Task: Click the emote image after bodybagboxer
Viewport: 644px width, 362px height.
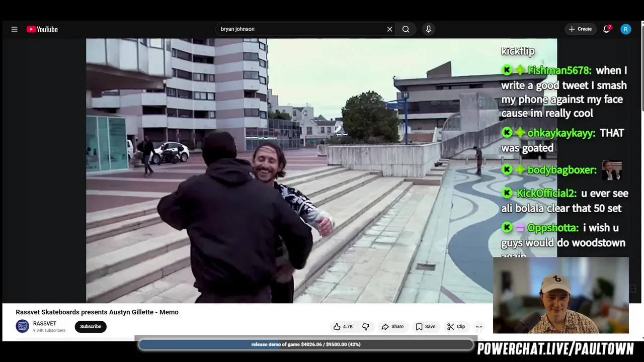Action: 612,170
